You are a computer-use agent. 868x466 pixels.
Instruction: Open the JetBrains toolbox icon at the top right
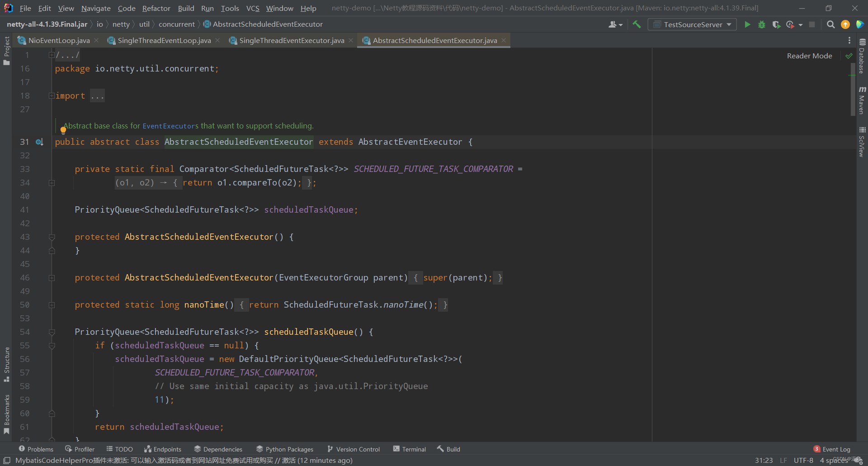(860, 24)
